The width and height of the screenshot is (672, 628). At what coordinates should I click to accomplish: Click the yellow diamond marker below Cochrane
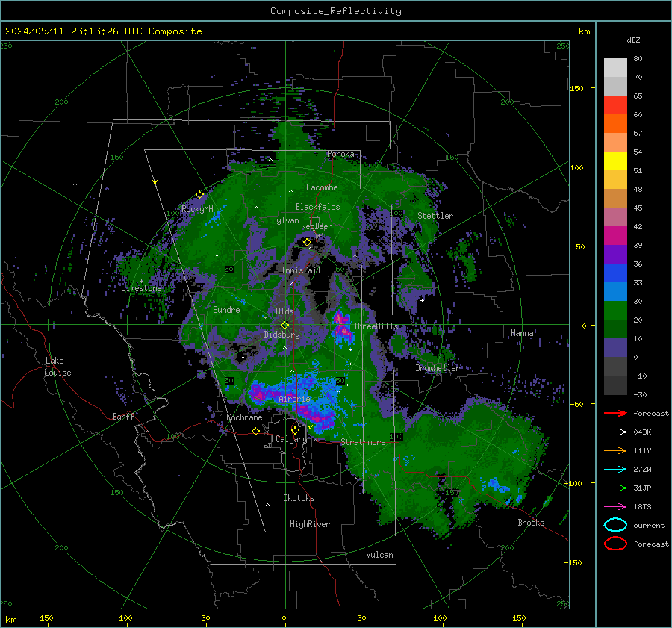coord(255,432)
